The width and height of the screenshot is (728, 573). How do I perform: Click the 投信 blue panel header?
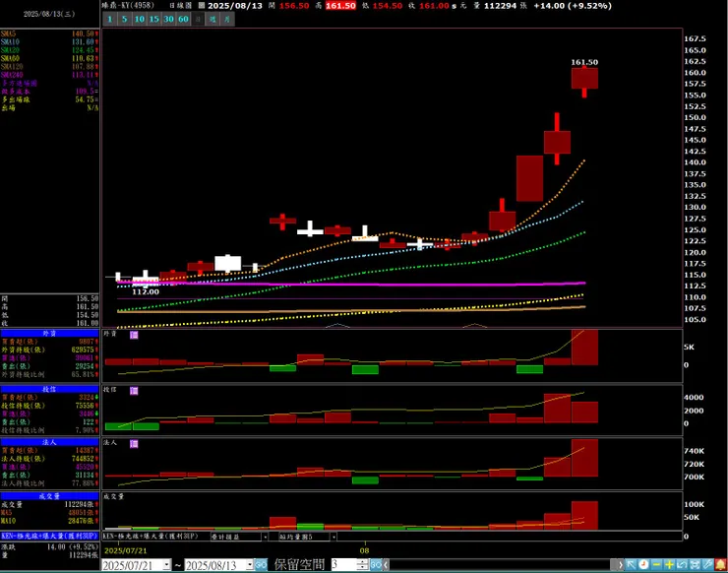click(49, 389)
